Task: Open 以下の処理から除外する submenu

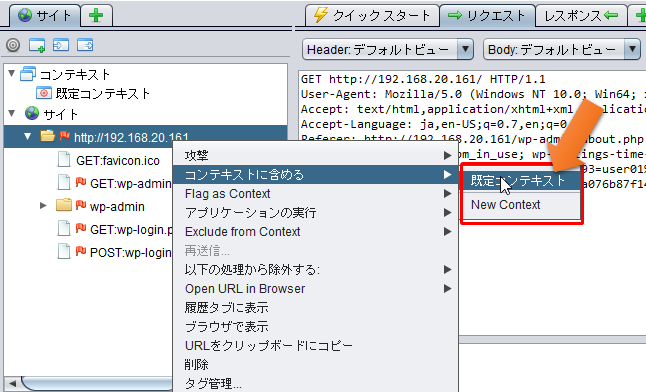Action: pos(316,270)
